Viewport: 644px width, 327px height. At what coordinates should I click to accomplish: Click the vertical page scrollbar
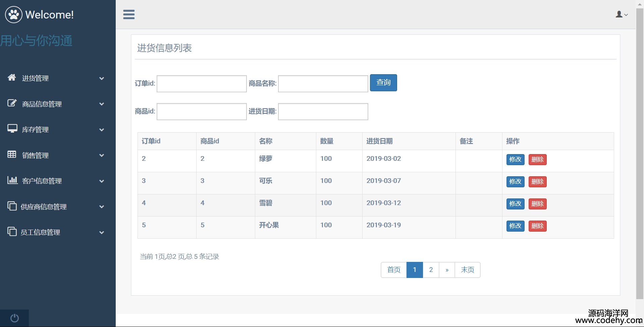click(640, 151)
